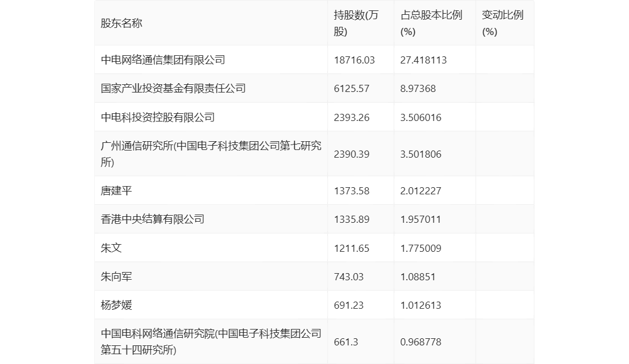Click the percentage 2.012227
The height and width of the screenshot is (364, 629).
point(420,191)
